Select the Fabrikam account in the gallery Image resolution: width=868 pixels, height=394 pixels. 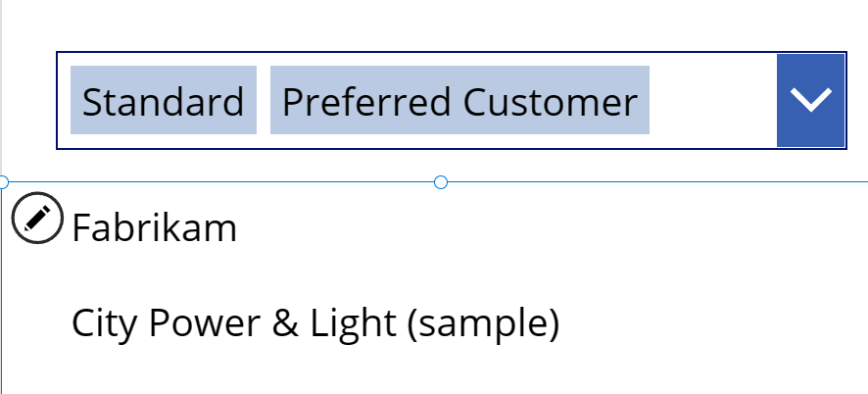155,227
